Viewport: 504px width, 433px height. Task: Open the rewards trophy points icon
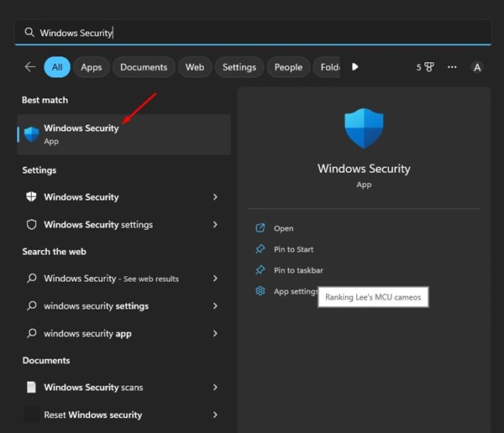click(425, 67)
